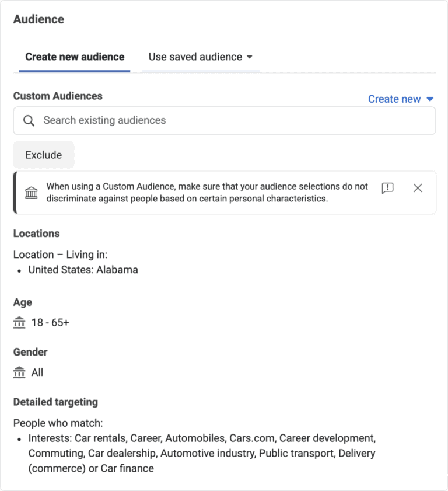Focus the Search existing audiences field
448x491 pixels.
(x=233, y=121)
